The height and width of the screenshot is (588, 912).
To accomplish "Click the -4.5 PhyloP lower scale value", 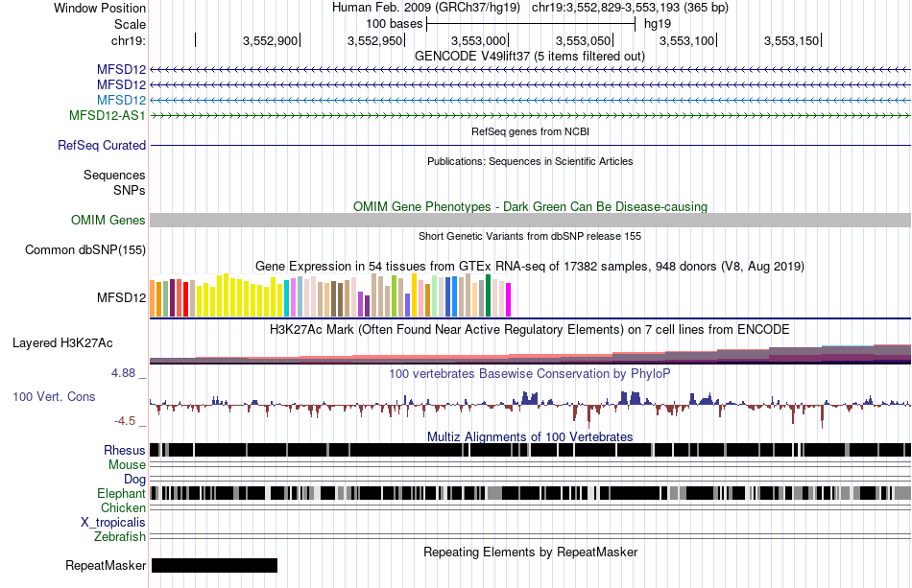I will point(125,421).
